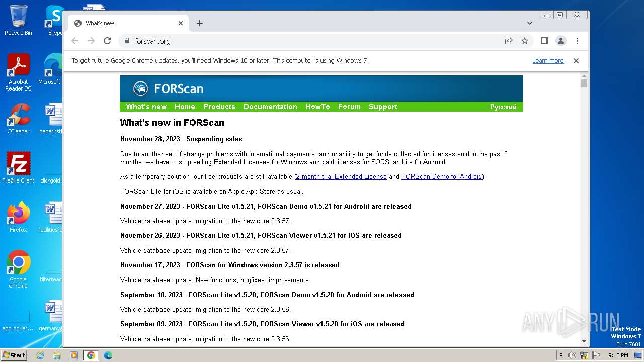Open Internet Explorer from taskbar
The image size is (644, 362).
[x=40, y=355]
